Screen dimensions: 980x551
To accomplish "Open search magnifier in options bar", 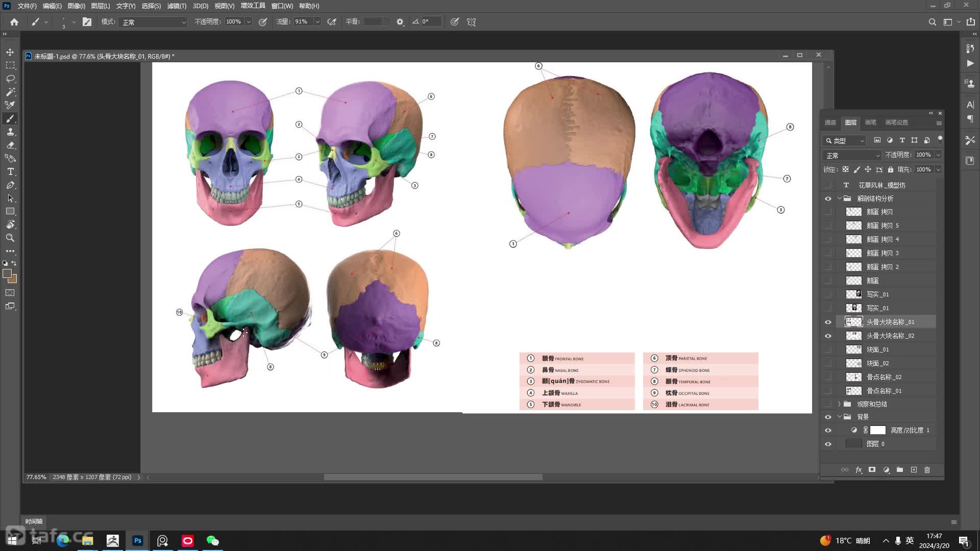I will point(933,22).
